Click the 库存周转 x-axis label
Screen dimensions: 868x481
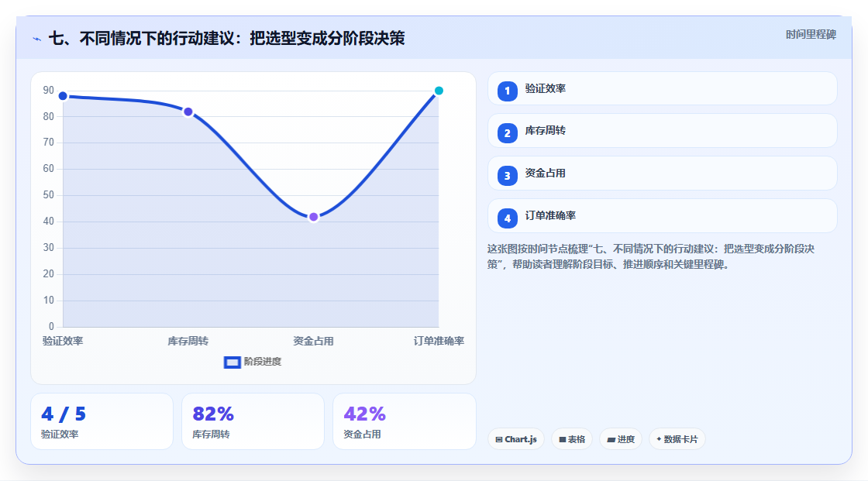pos(188,341)
